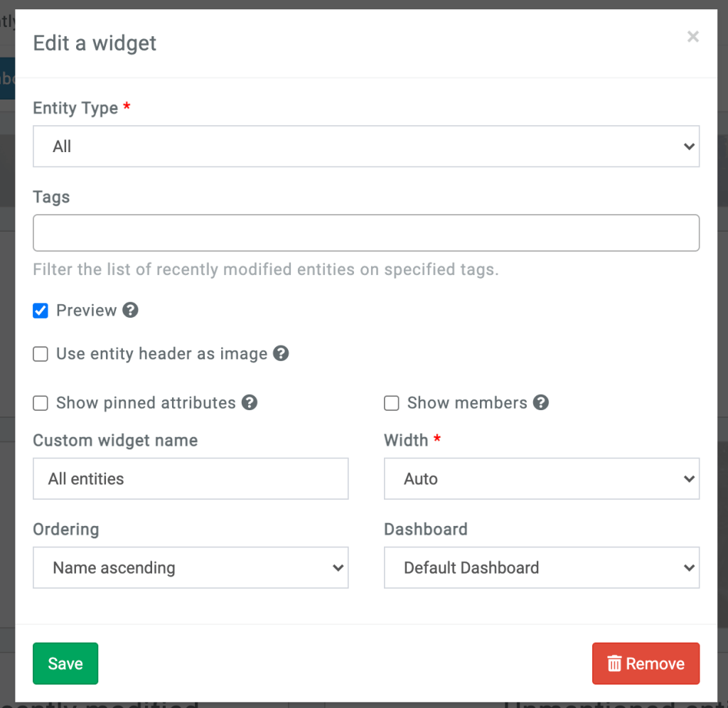The height and width of the screenshot is (708, 728).
Task: Enable the "Show members" checkbox
Action: (391, 402)
